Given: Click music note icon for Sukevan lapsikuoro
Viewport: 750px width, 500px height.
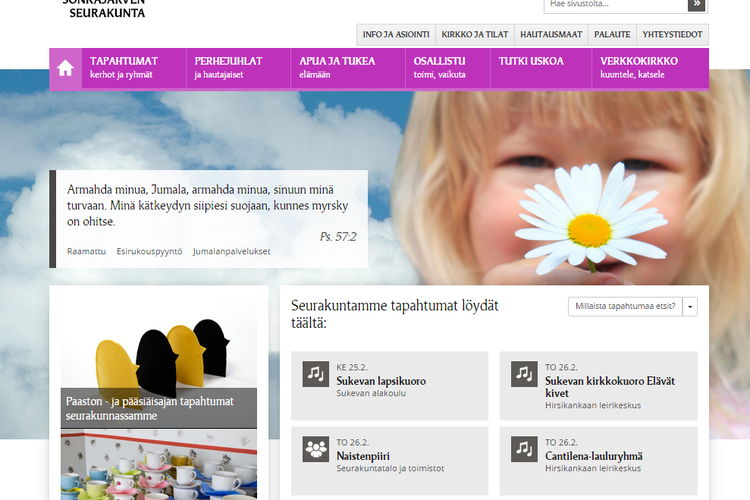Looking at the screenshot, I should pyautogui.click(x=316, y=374).
